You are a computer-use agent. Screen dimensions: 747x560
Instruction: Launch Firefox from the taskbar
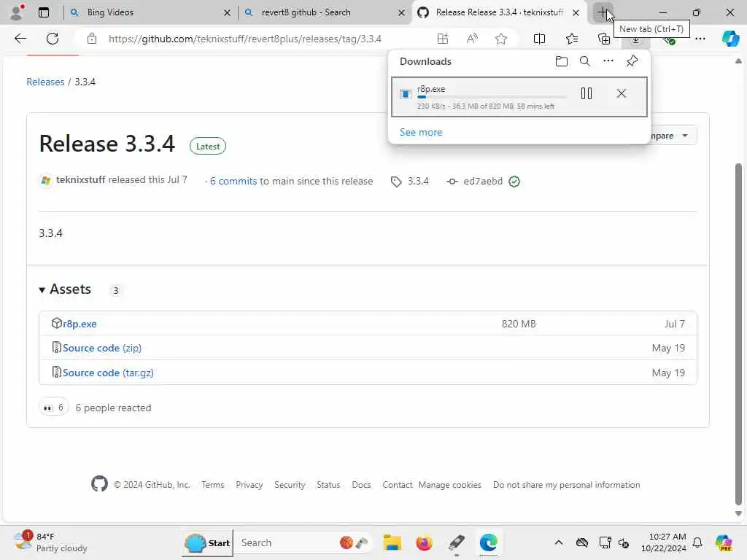(424, 542)
